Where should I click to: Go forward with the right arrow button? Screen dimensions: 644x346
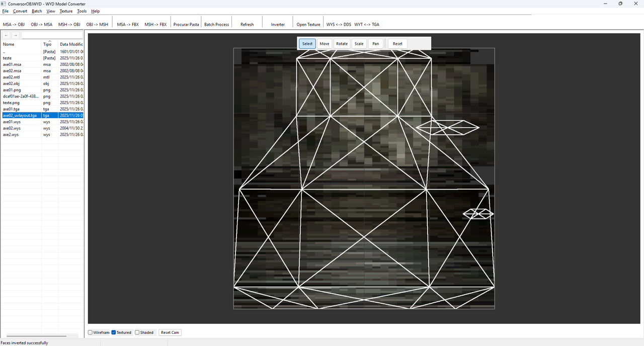16,35
